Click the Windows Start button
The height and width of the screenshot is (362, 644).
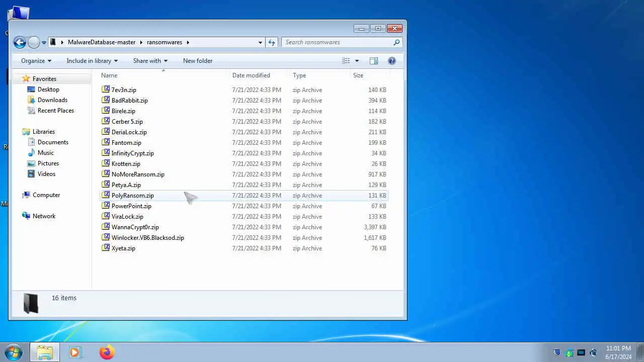13,352
